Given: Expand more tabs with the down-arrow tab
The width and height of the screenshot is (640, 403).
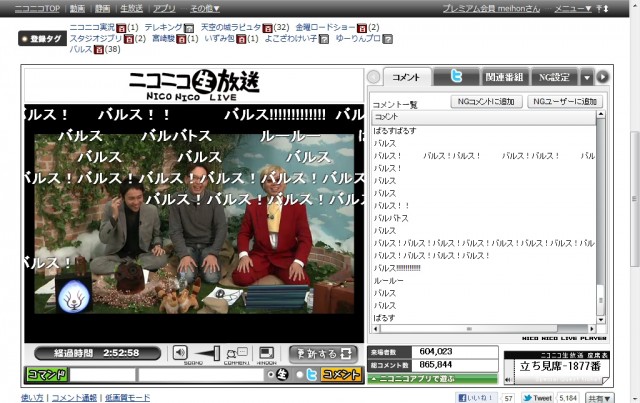Looking at the screenshot, I should [x=587, y=77].
